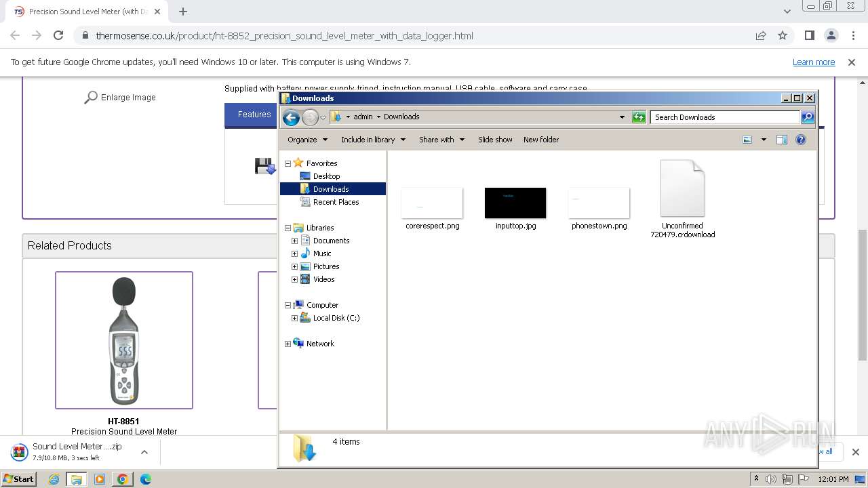This screenshot has width=868, height=488.
Task: Select Local Disk (C:)
Action: point(336,318)
